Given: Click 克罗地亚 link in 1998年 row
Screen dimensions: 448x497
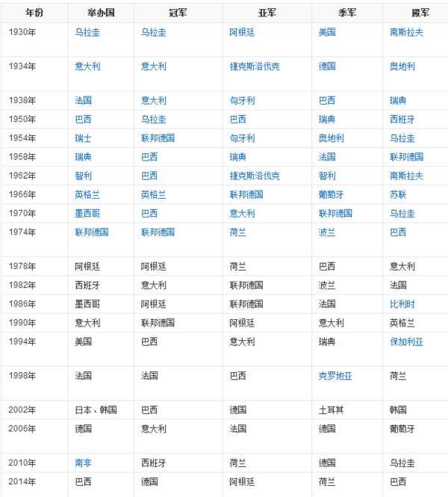Looking at the screenshot, I should coord(335,376).
